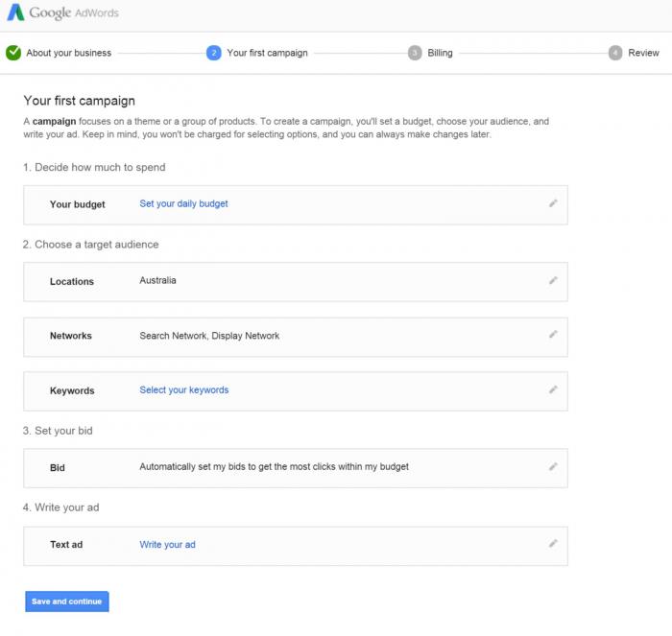
Task: Click the Google AdWords logo
Action: (x=63, y=12)
